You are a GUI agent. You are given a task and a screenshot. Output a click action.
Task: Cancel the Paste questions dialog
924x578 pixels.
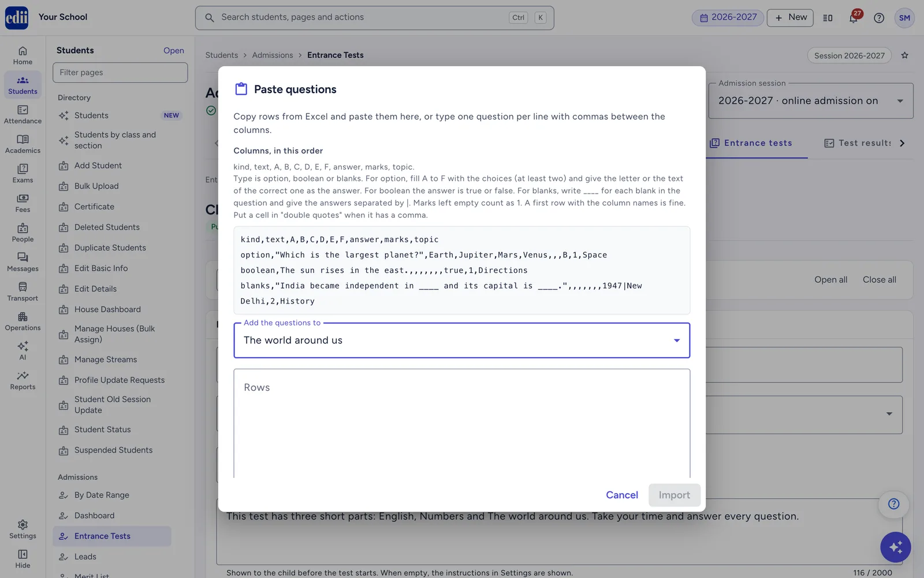point(622,495)
